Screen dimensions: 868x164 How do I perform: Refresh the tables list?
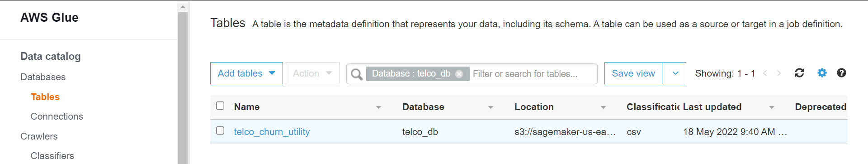(x=799, y=73)
